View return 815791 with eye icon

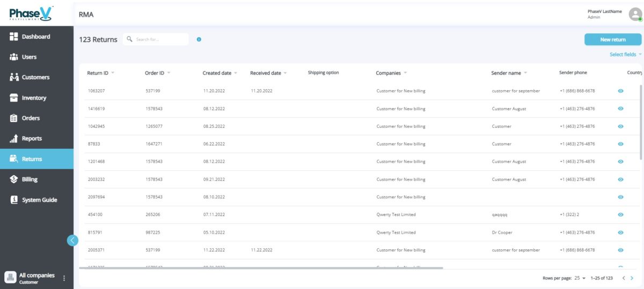[x=620, y=233]
